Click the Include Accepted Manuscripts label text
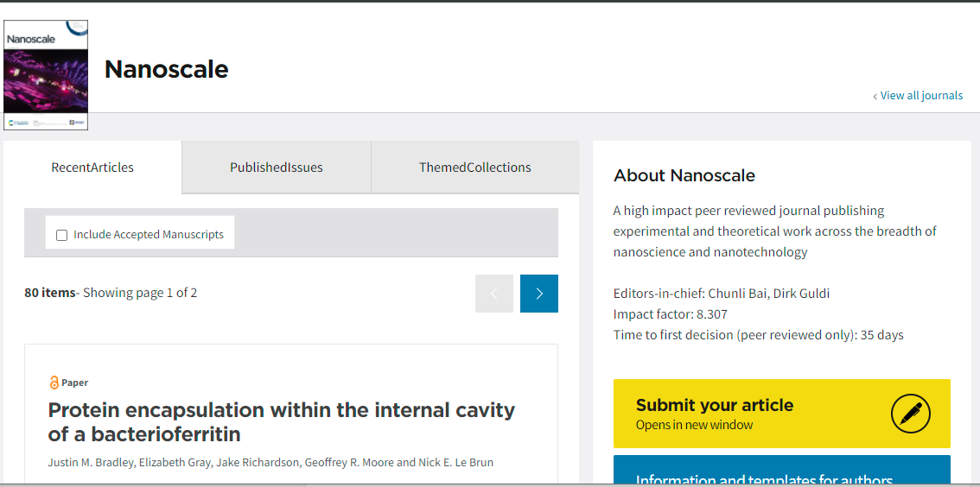The height and width of the screenshot is (487, 980). 148,235
